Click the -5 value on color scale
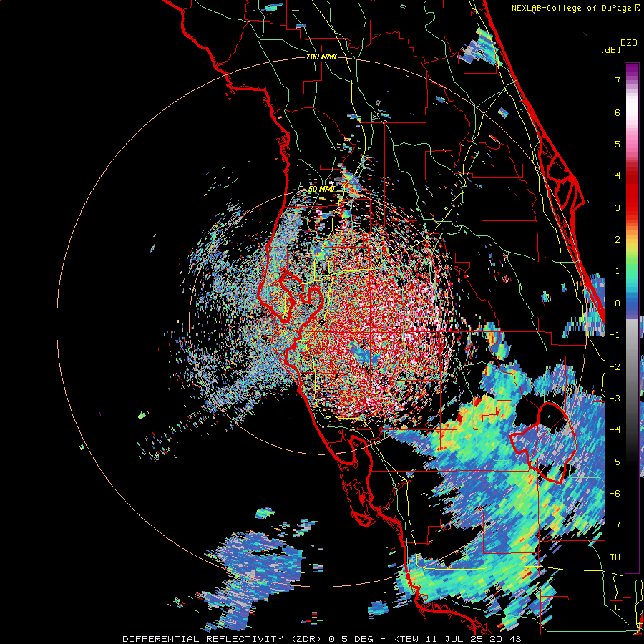The width and height of the screenshot is (644, 644). (615, 462)
